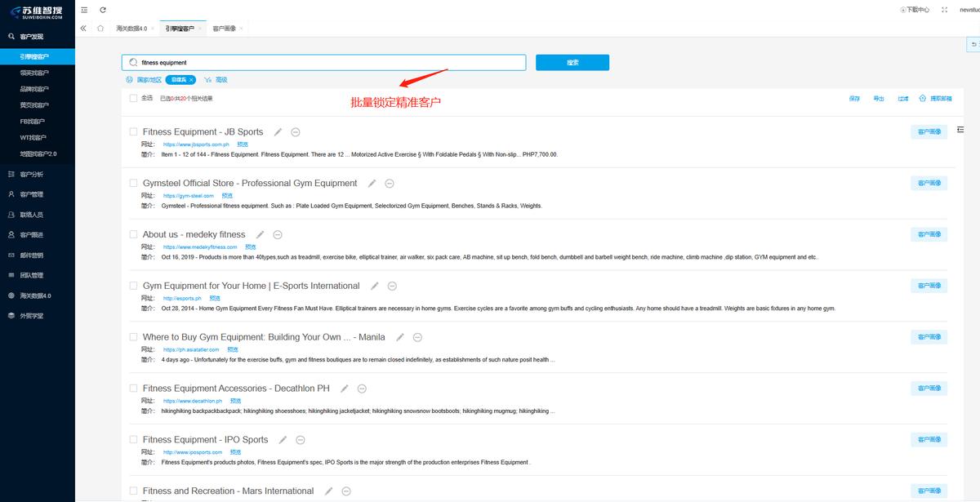Edit the About us - medeky fitness entry
Viewport: 980px width, 502px height.
261,234
